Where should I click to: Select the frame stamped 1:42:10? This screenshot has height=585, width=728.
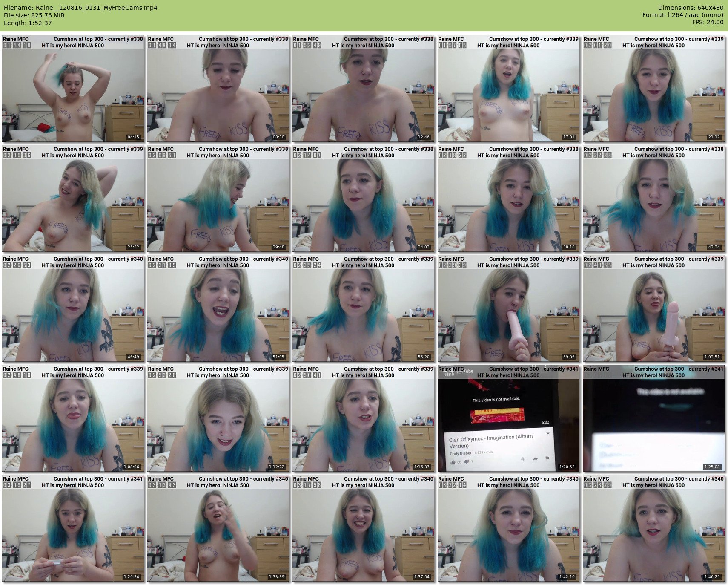(x=509, y=528)
